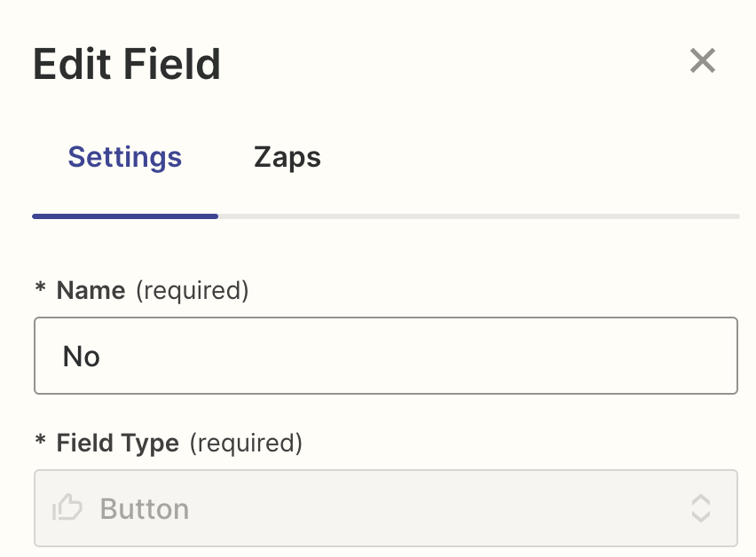The image size is (756, 557).
Task: Click the asterisk before the Name label
Action: click(x=40, y=290)
